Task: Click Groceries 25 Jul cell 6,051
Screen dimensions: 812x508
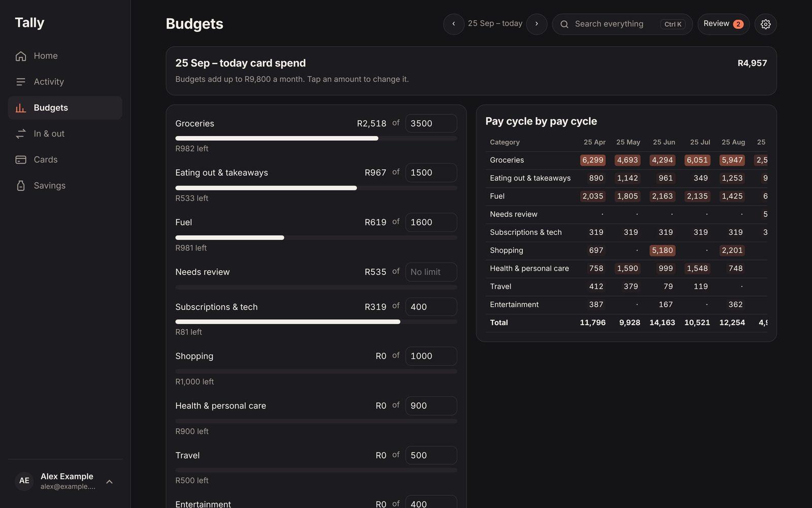Action: click(x=697, y=160)
